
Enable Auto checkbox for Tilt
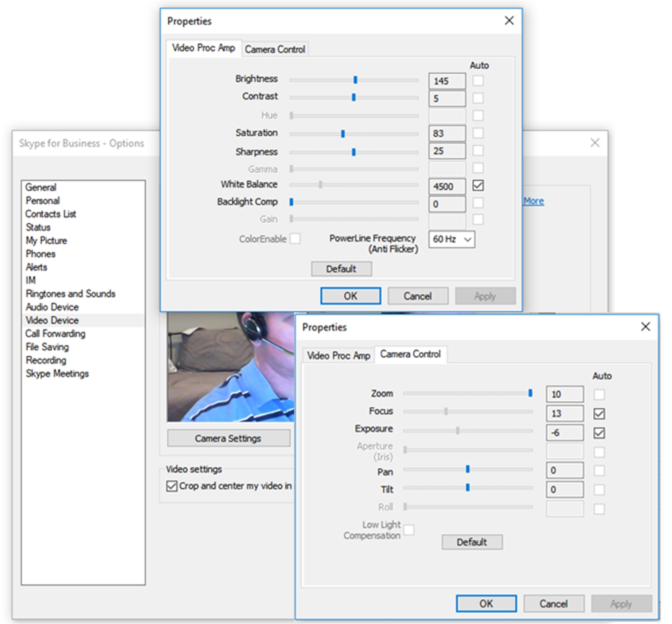(x=599, y=490)
